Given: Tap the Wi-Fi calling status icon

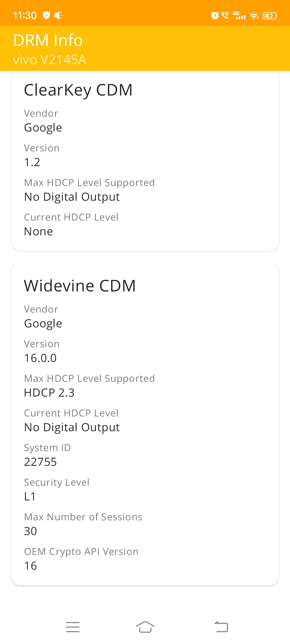Looking at the screenshot, I should coord(226,16).
